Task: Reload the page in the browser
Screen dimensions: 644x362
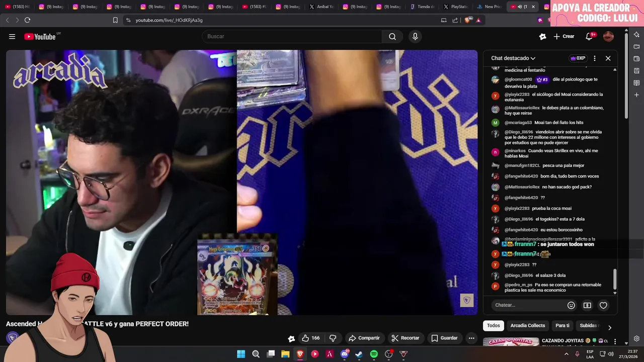Action: click(27, 20)
